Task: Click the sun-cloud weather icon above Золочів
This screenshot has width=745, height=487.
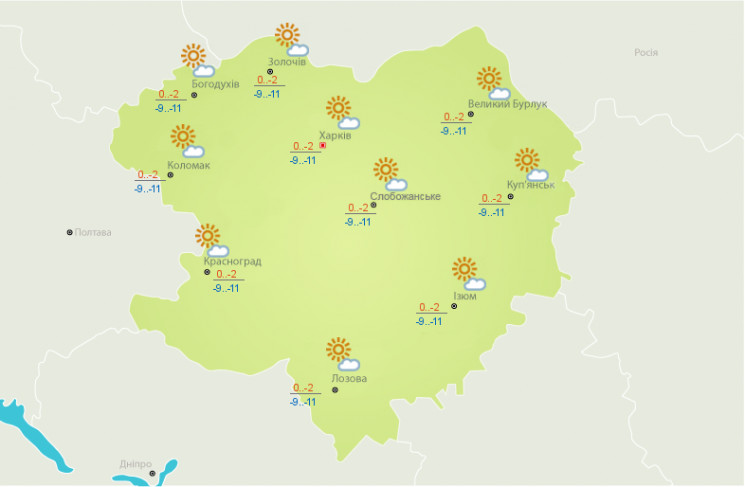Action: (x=292, y=39)
